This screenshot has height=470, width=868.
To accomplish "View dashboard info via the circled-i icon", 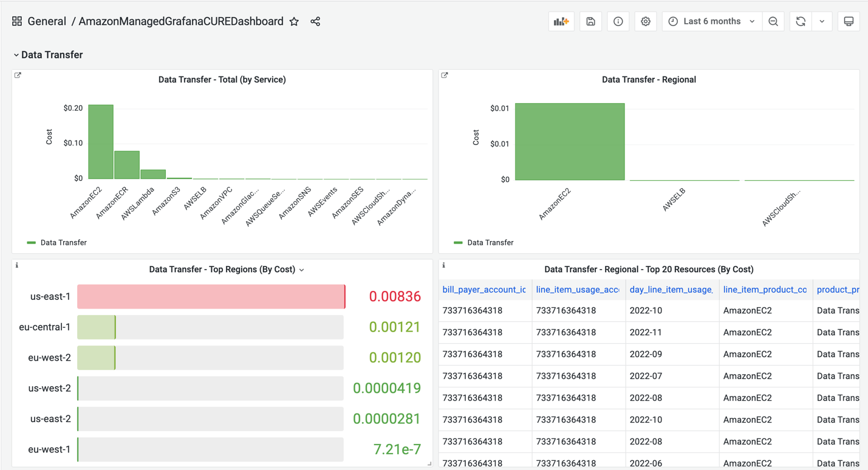I will (618, 21).
